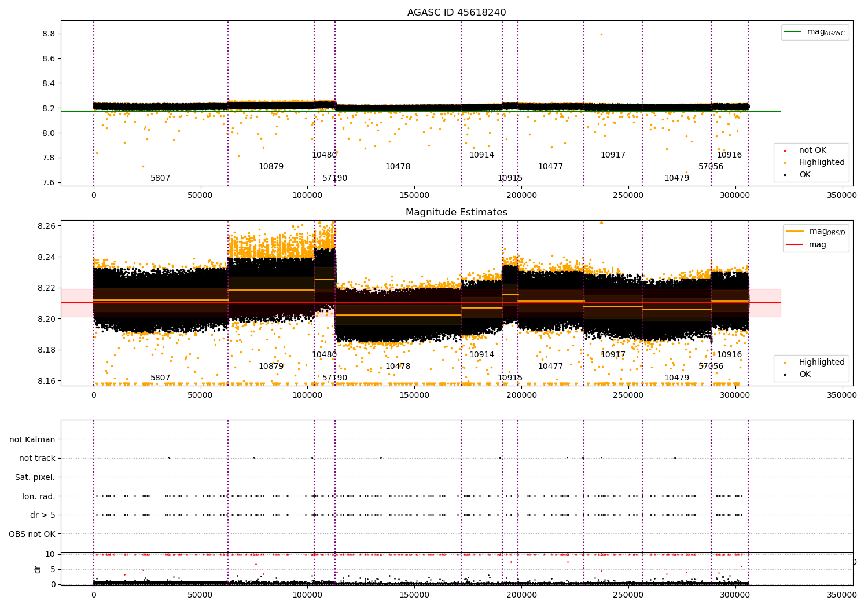Click label '10479' in the Magnitude Estimates plot
This screenshot has height=608, width=868.
(676, 378)
